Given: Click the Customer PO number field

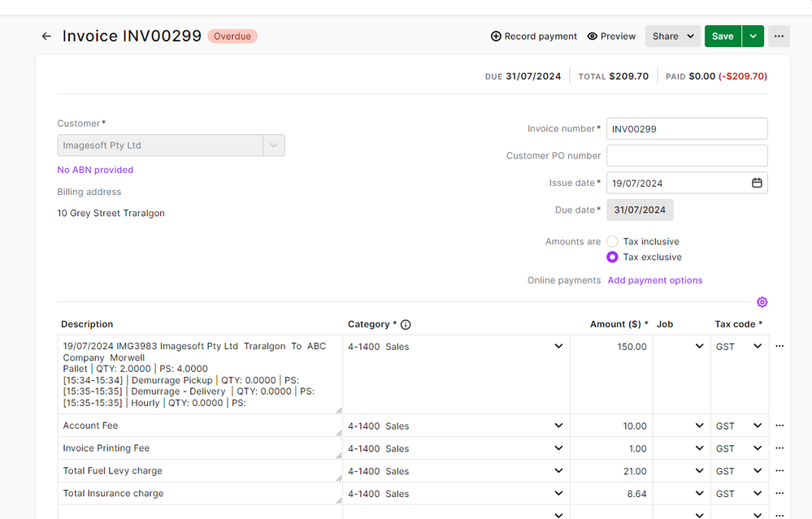Looking at the screenshot, I should pyautogui.click(x=687, y=156).
